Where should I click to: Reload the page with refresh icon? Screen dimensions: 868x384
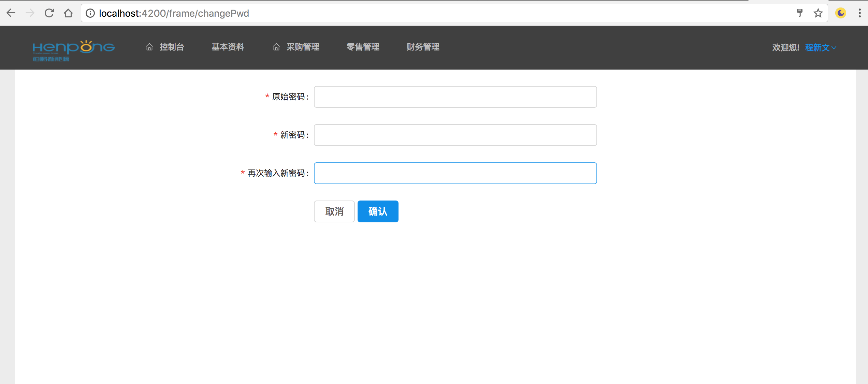pyautogui.click(x=49, y=13)
